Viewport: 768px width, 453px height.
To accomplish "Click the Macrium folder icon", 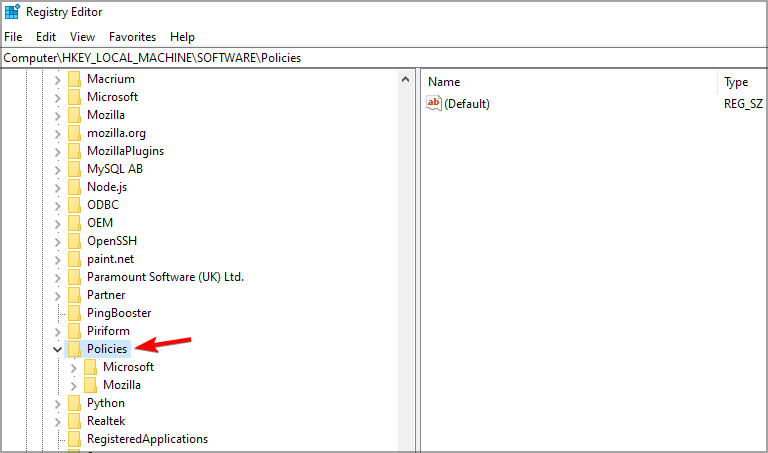I will 74,79.
